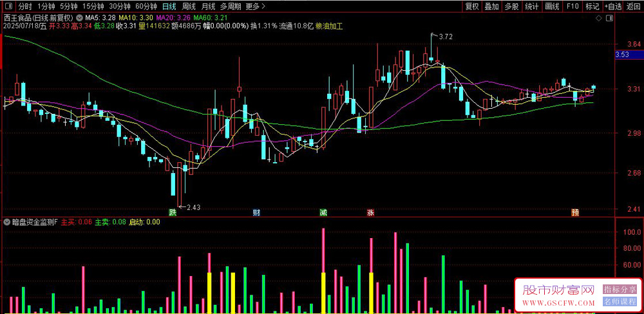Click the MA10: 3.30 label
Image resolution: width=644 pixels, height=314 pixels.
pyautogui.click(x=136, y=18)
